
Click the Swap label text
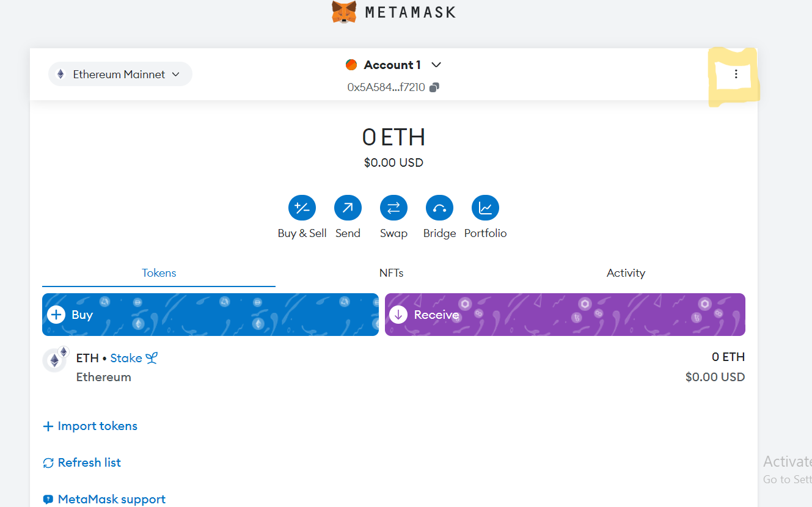tap(393, 233)
